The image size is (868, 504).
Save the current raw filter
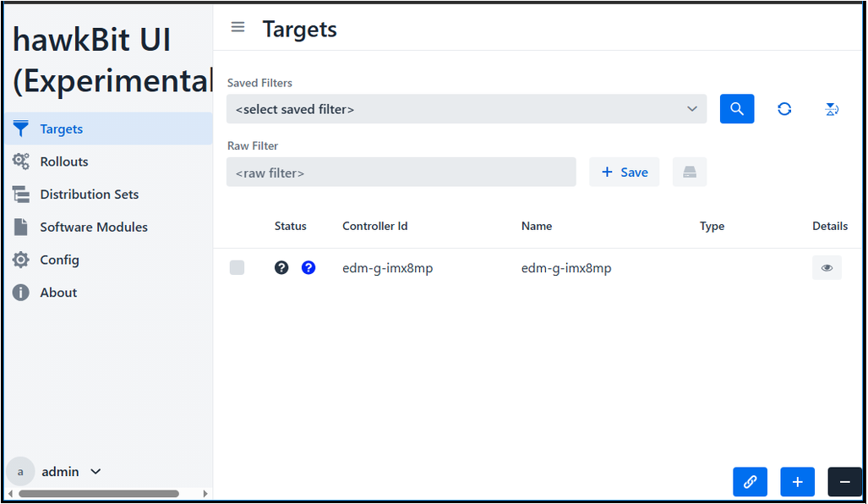pos(624,172)
